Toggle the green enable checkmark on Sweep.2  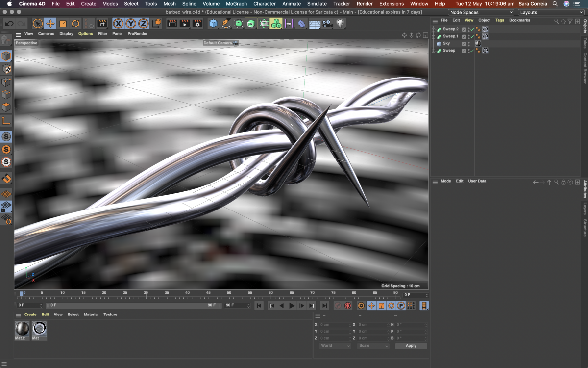click(x=472, y=30)
